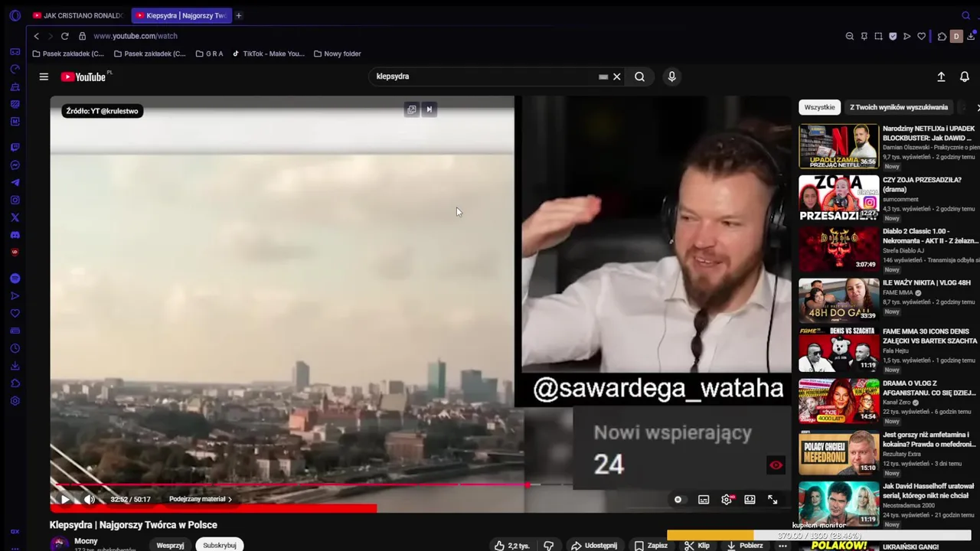The width and height of the screenshot is (980, 551).
Task: Start voice search with the microphone
Action: 671,77
